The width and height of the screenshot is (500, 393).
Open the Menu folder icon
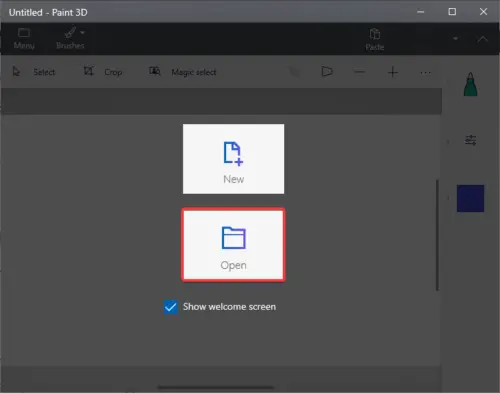pyautogui.click(x=24, y=33)
